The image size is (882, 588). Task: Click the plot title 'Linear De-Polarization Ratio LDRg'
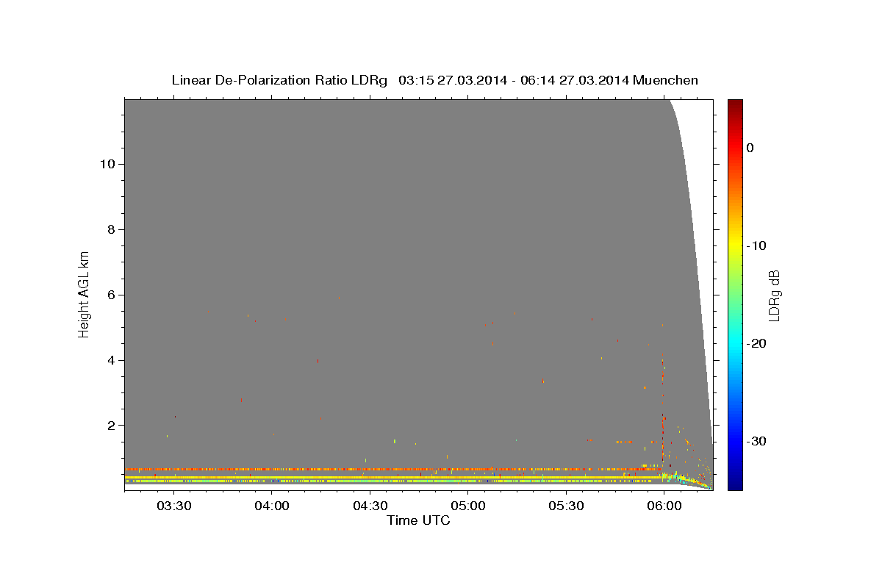(x=279, y=80)
